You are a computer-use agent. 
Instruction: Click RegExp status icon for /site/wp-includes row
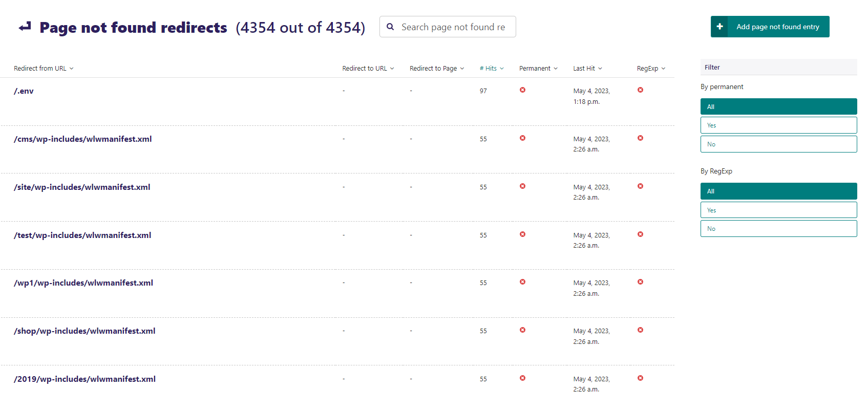pyautogui.click(x=640, y=186)
